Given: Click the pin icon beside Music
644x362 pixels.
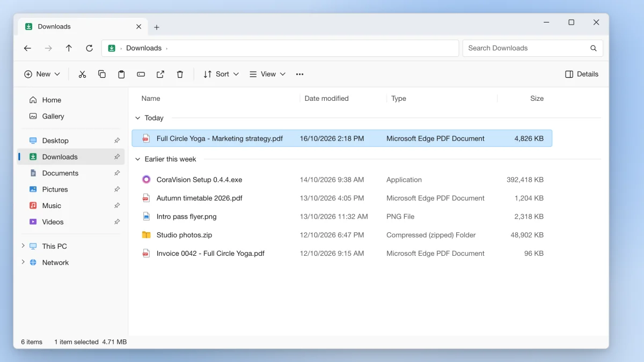Looking at the screenshot, I should pyautogui.click(x=117, y=205).
